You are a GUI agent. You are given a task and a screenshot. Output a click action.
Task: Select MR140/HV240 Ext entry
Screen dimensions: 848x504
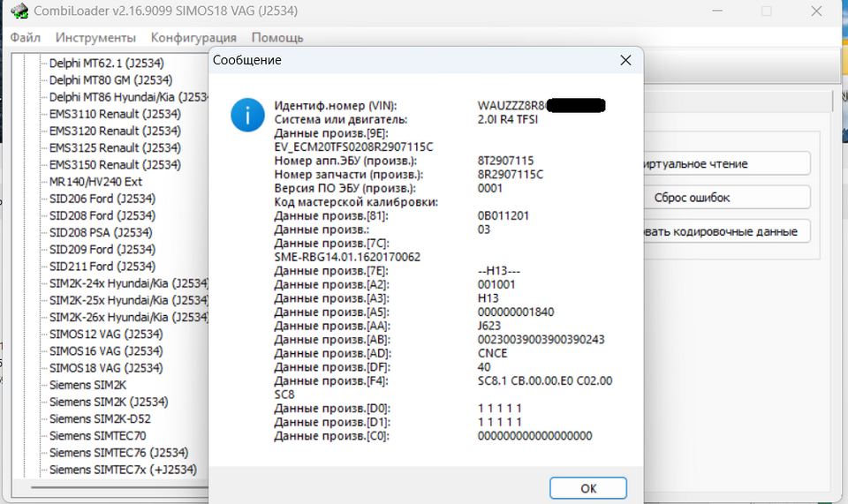pyautogui.click(x=95, y=182)
